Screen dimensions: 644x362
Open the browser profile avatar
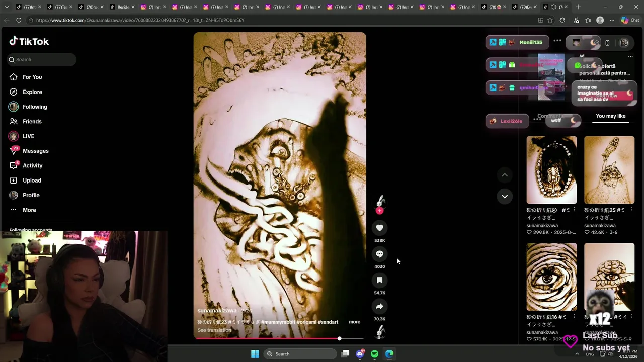pyautogui.click(x=600, y=20)
